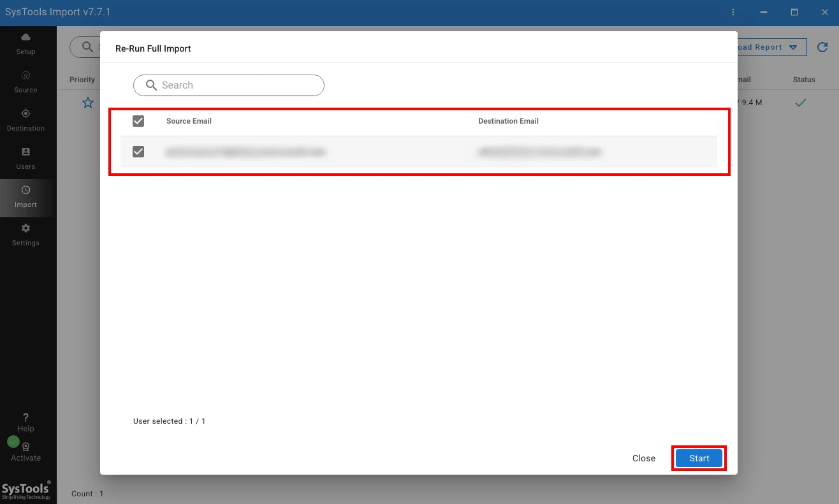Open the Import clock icon
Screen dimensions: 839x504
coord(26,190)
